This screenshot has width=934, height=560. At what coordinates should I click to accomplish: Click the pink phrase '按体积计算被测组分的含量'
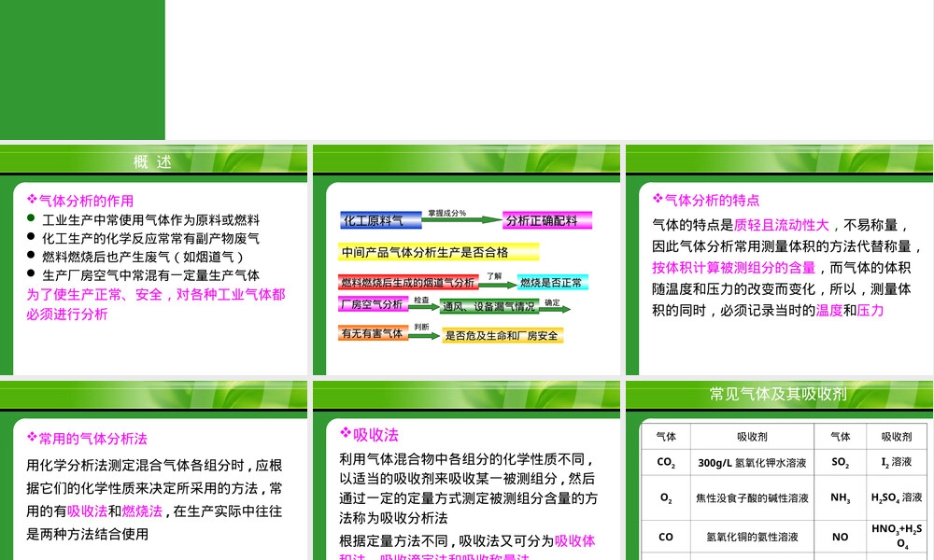734,268
